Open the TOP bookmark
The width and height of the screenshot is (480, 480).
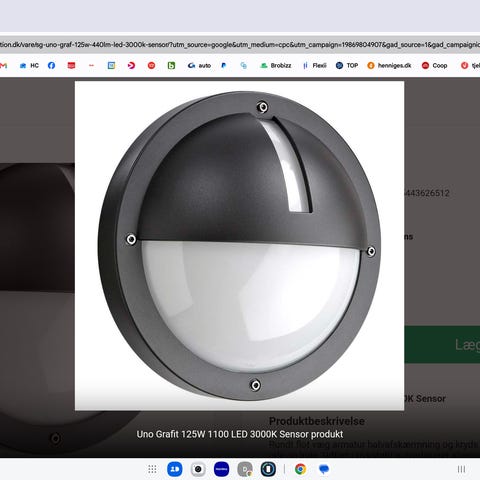click(347, 65)
